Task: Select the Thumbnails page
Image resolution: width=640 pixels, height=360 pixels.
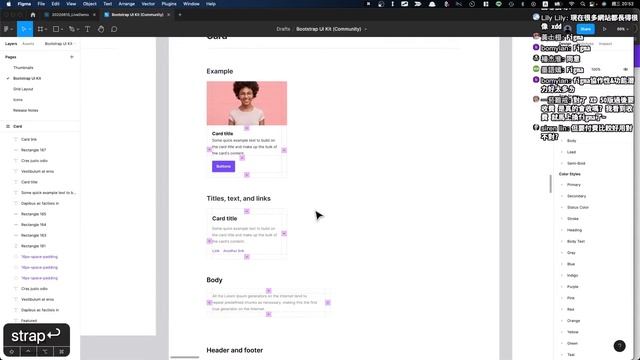Action: [x=23, y=68]
